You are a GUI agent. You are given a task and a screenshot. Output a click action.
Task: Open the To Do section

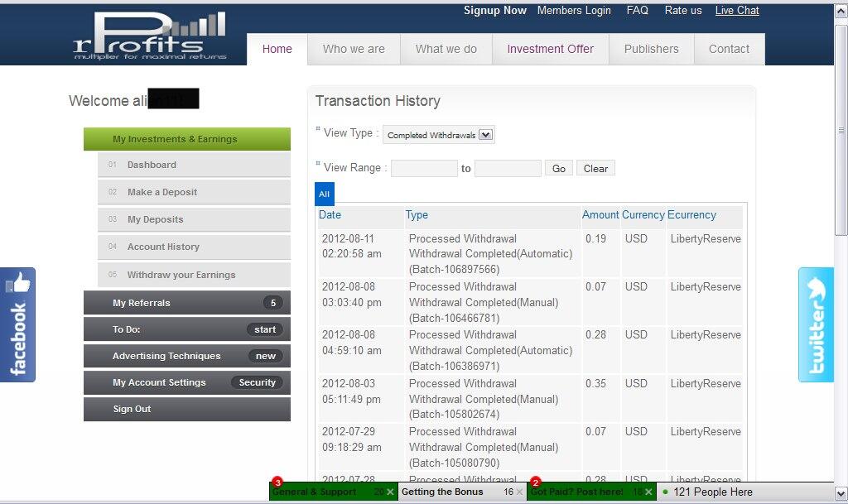click(x=186, y=329)
